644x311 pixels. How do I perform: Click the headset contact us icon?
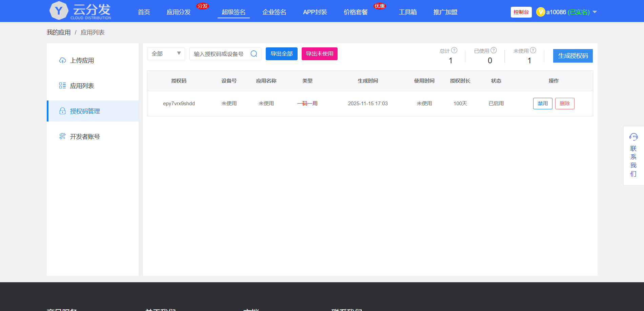click(x=633, y=137)
